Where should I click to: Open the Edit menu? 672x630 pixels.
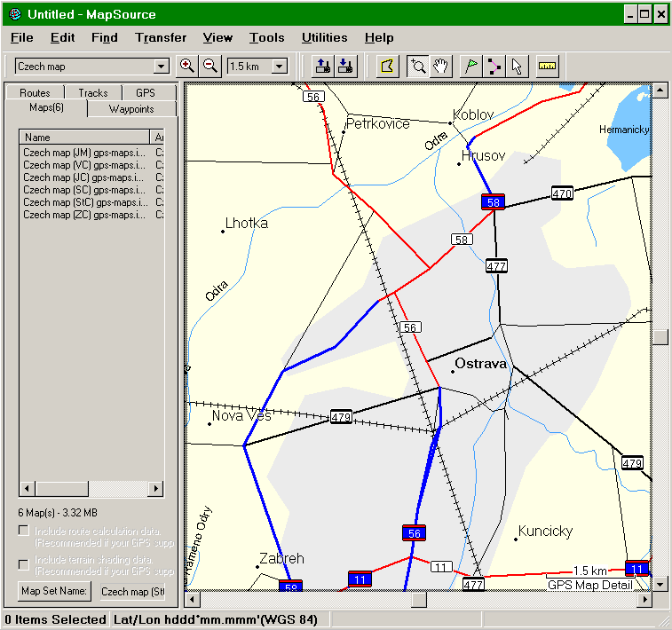62,37
